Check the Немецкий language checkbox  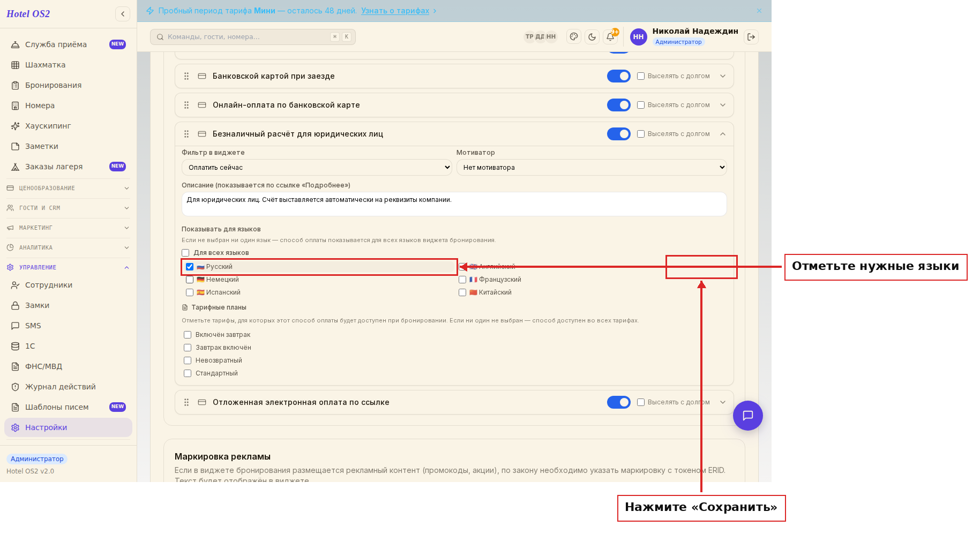190,280
